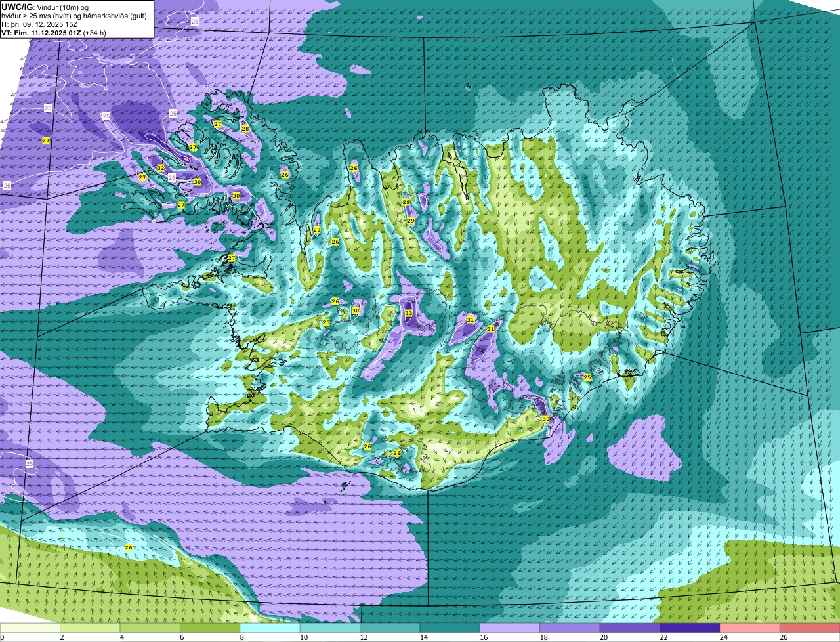
Task: Choose the 20–22 m/s violet legend swatch
Action: pyautogui.click(x=629, y=628)
